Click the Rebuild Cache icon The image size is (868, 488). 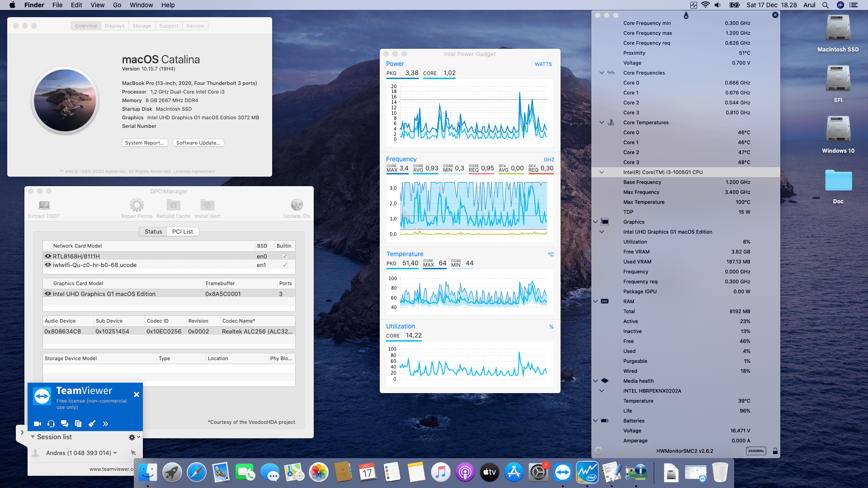point(173,205)
